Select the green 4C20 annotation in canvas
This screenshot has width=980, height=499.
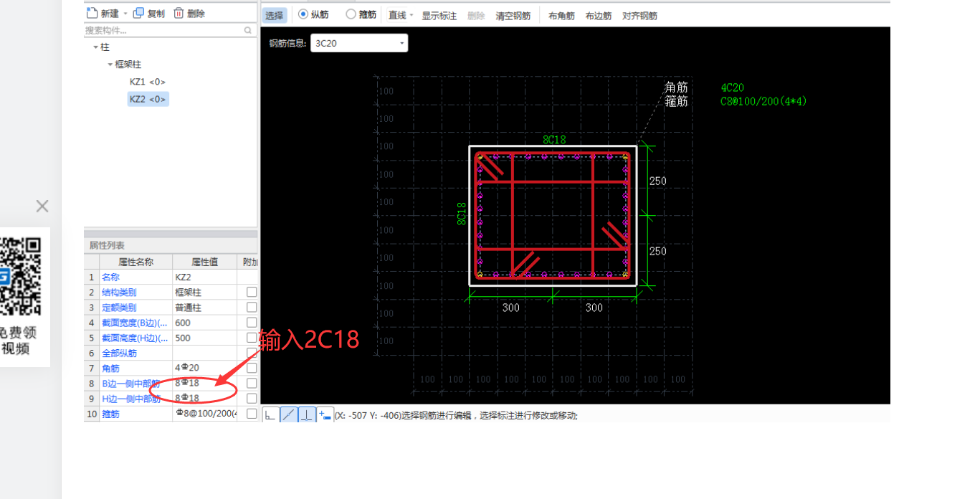[x=732, y=87]
